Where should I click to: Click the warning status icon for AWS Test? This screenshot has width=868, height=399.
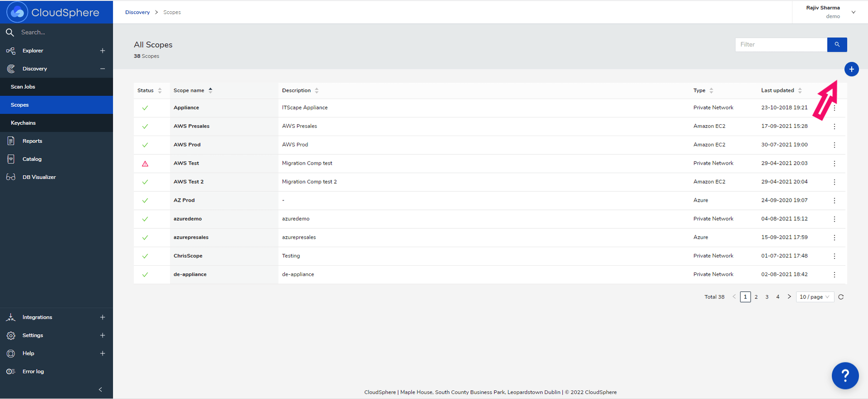pos(145,164)
